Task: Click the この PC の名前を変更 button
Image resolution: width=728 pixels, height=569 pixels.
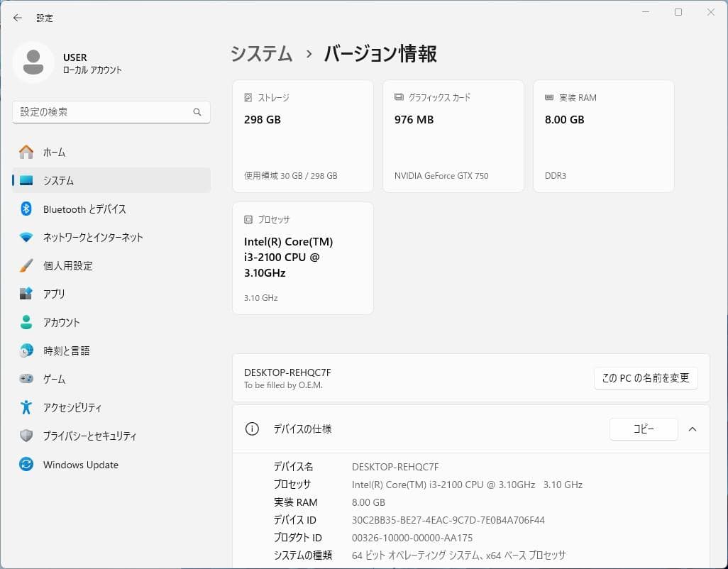Action: click(645, 378)
